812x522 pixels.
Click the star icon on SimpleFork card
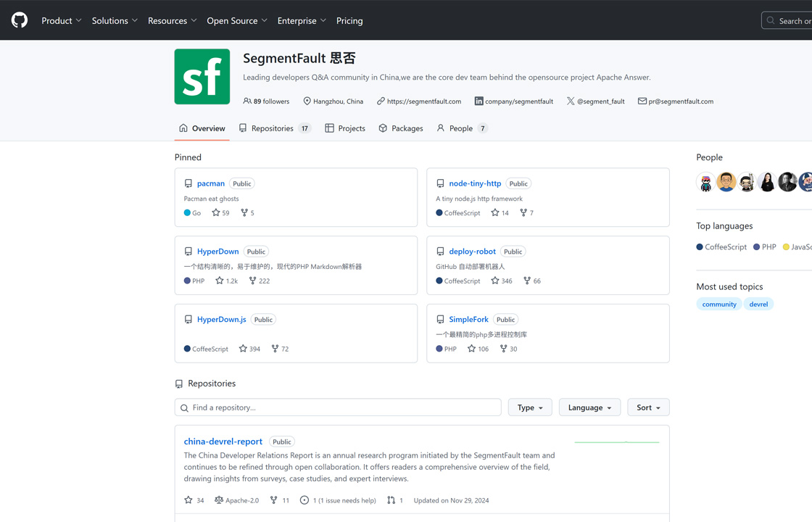[x=471, y=349]
